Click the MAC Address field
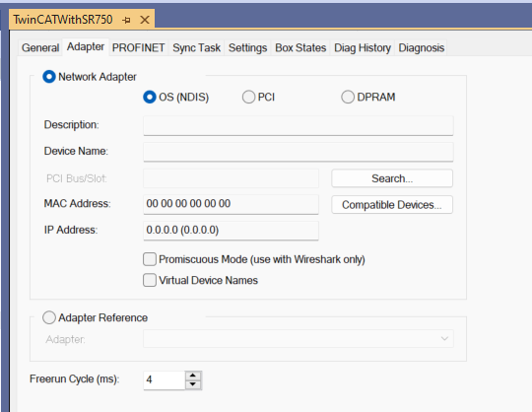 [231, 204]
